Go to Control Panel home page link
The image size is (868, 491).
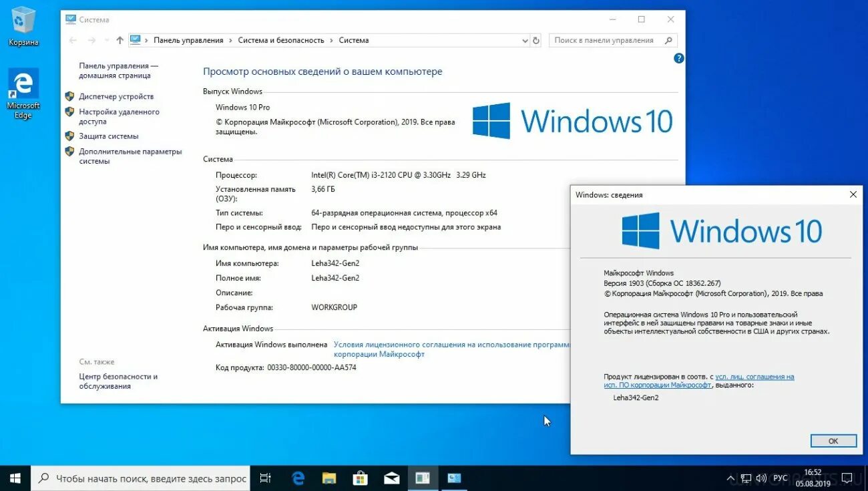click(118, 71)
